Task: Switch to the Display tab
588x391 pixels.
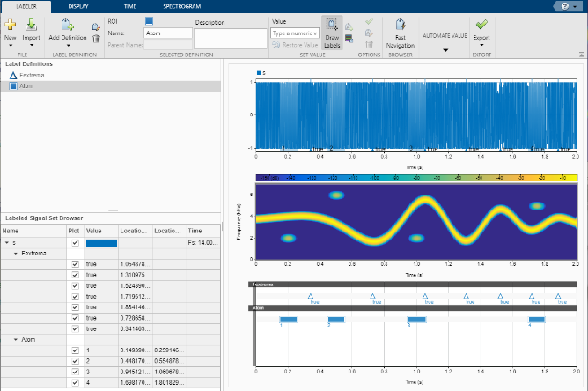Action: [78, 5]
